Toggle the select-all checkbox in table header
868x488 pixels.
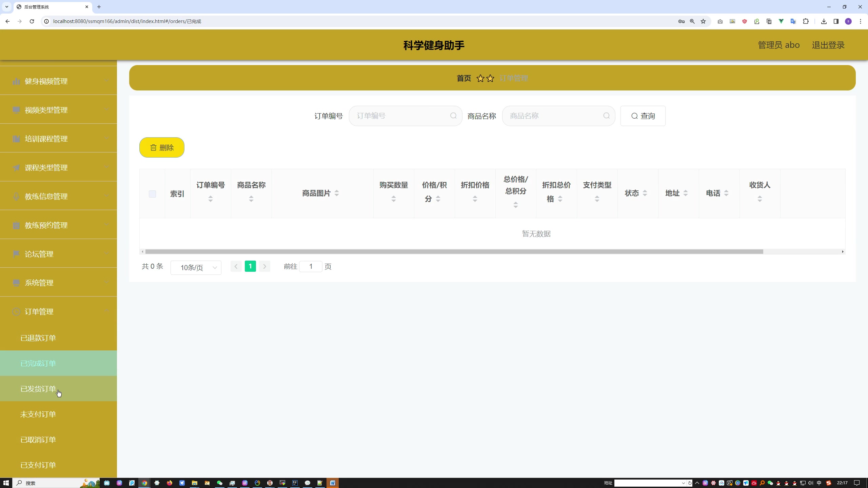coord(152,194)
